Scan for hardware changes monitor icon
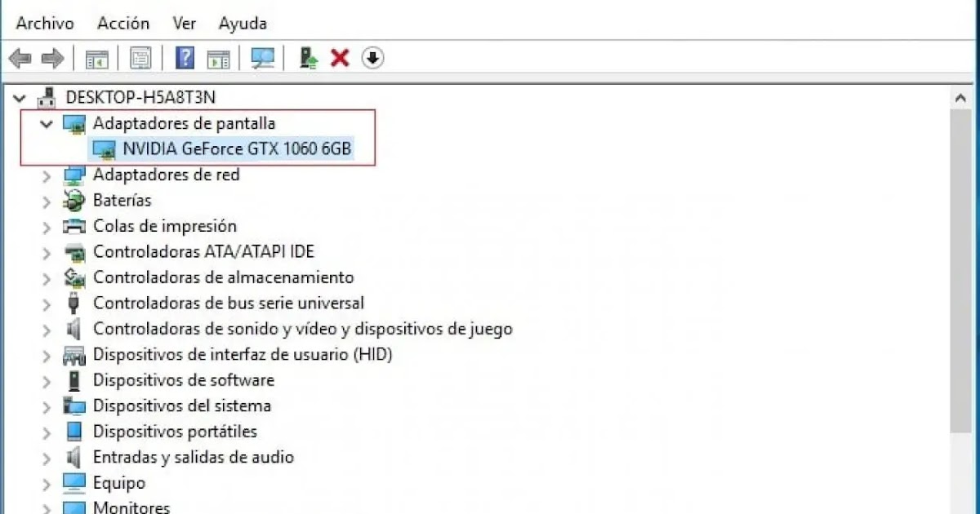980x514 pixels. click(263, 58)
